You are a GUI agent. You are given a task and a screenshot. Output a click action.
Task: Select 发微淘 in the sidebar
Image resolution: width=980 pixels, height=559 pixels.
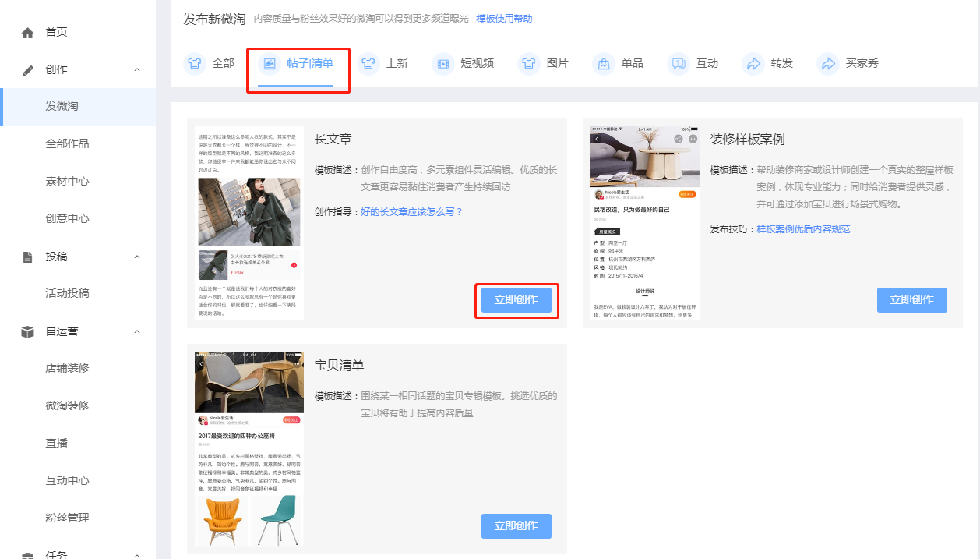pos(78,107)
